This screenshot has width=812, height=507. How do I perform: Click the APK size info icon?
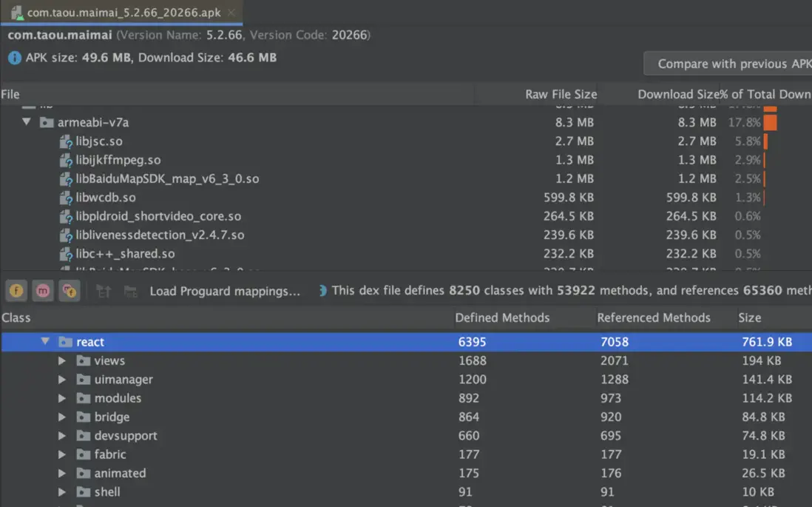(14, 58)
